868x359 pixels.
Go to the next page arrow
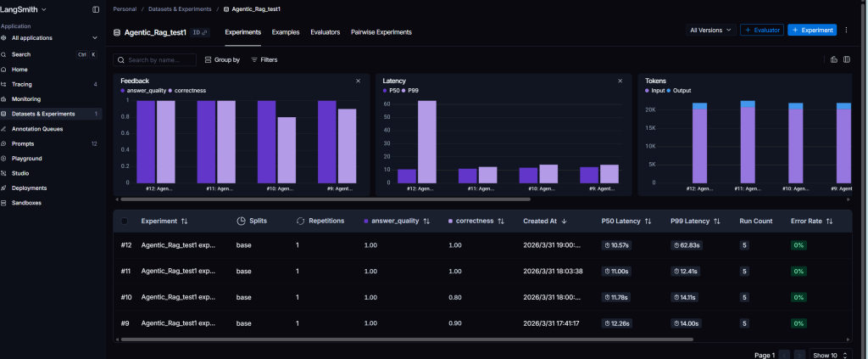coord(799,355)
